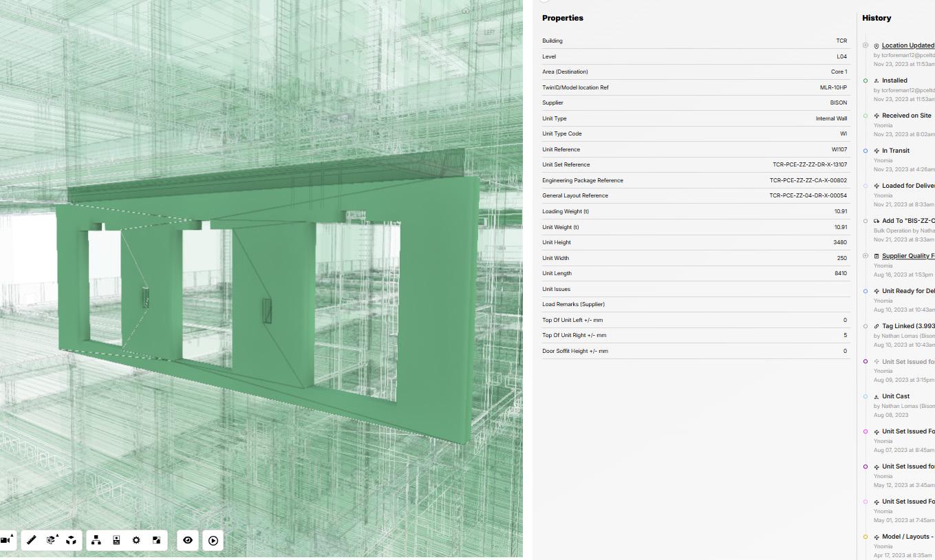Click Unit Width value 250
The width and height of the screenshot is (935, 560).
[842, 258]
